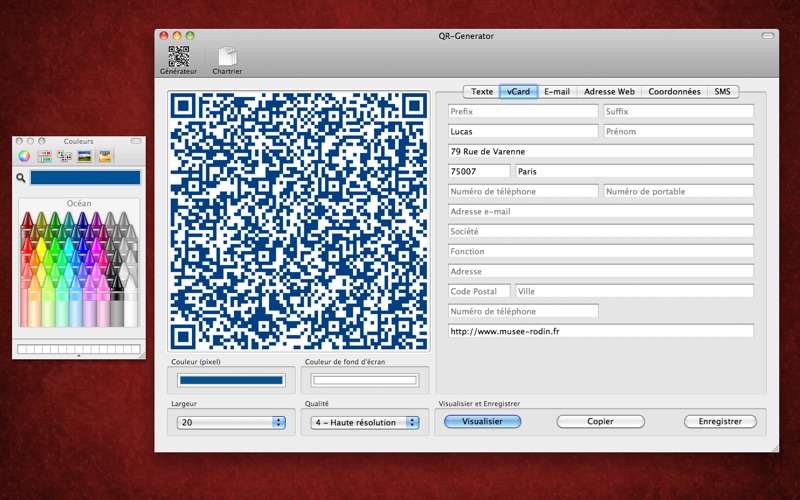Click the Prénom input field
Image resolution: width=800 pixels, height=500 pixels.
click(x=679, y=131)
